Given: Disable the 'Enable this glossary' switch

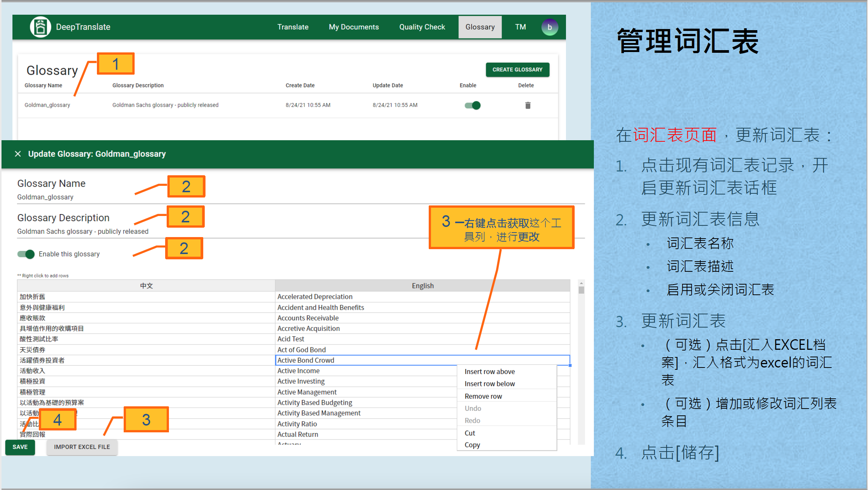Looking at the screenshot, I should (x=26, y=254).
